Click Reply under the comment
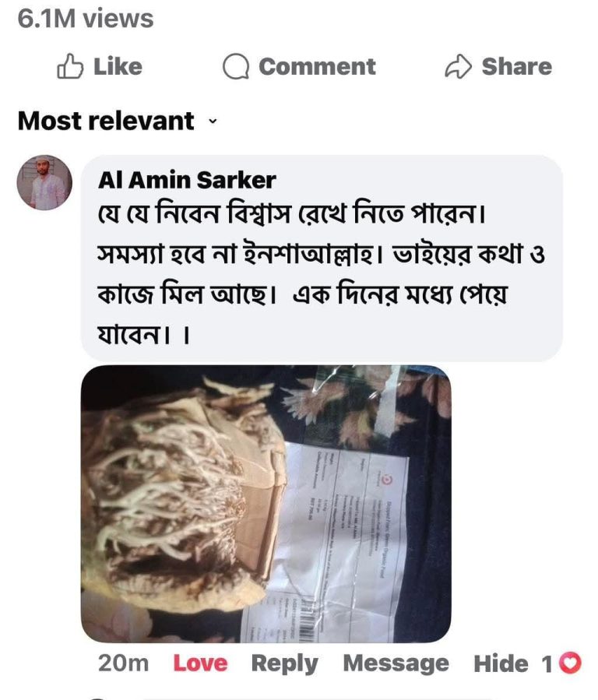The height and width of the screenshot is (700, 598). pos(285,664)
